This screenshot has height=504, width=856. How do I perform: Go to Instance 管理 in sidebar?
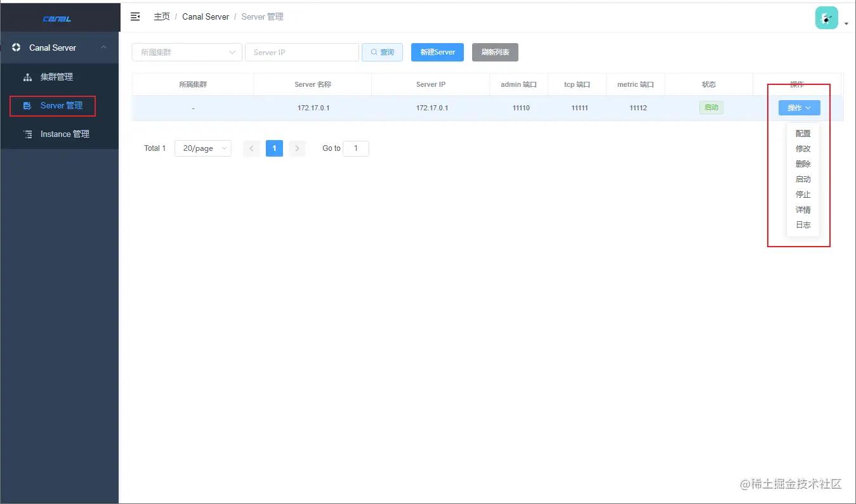click(64, 134)
